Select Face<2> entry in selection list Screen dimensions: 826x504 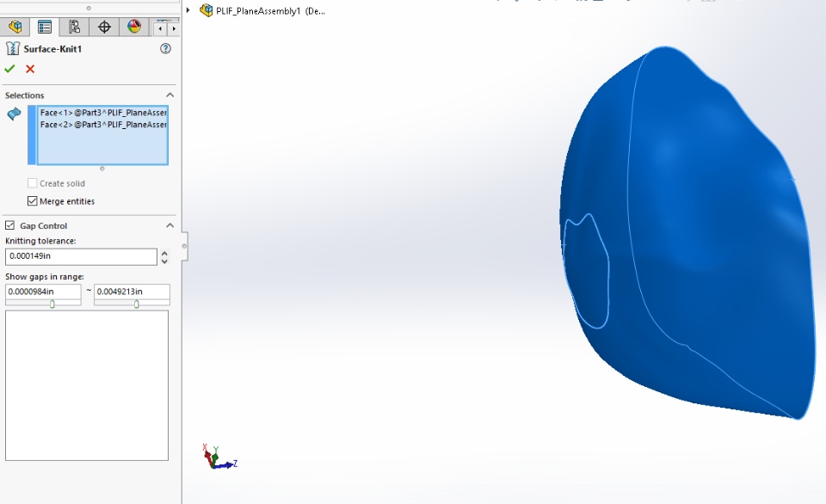coord(102,125)
